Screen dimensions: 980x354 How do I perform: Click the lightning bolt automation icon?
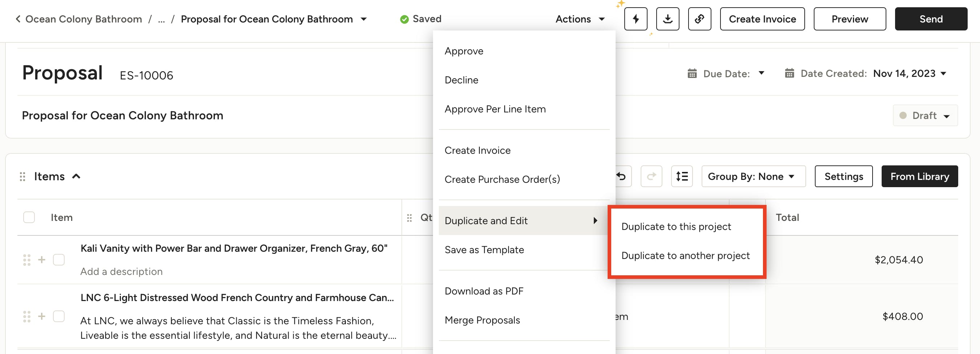(x=635, y=18)
